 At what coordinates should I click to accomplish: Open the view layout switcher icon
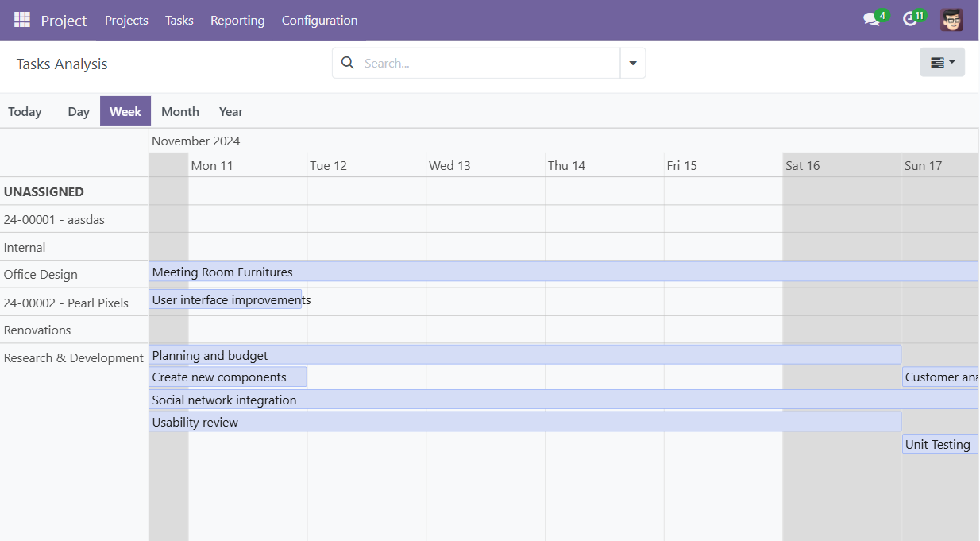937,61
